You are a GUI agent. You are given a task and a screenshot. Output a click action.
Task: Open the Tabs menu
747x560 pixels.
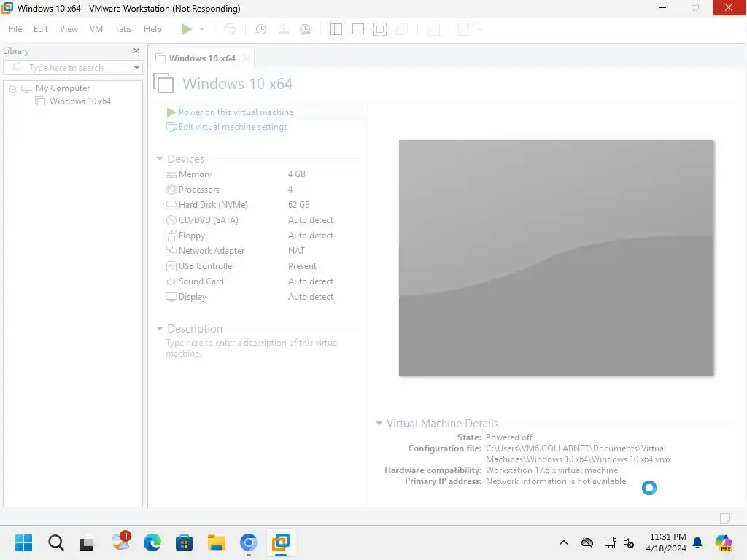(123, 29)
